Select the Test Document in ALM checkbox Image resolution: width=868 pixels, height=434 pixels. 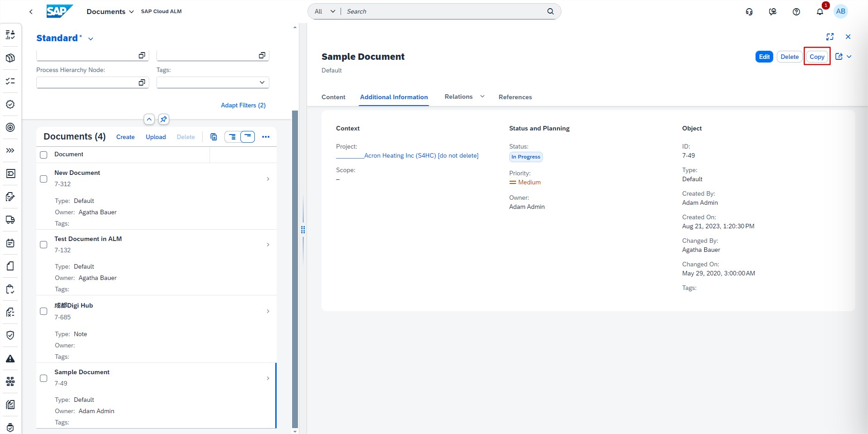44,245
